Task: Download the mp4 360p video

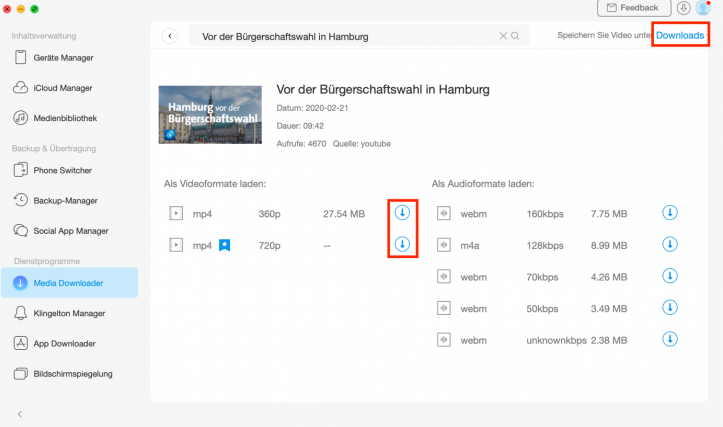Action: (402, 213)
